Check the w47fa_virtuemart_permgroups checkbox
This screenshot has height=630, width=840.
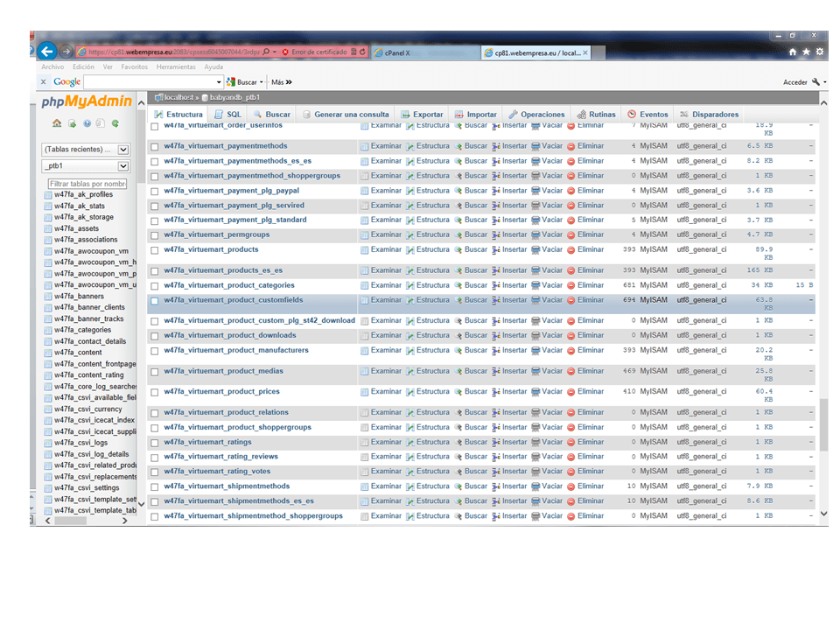click(155, 235)
